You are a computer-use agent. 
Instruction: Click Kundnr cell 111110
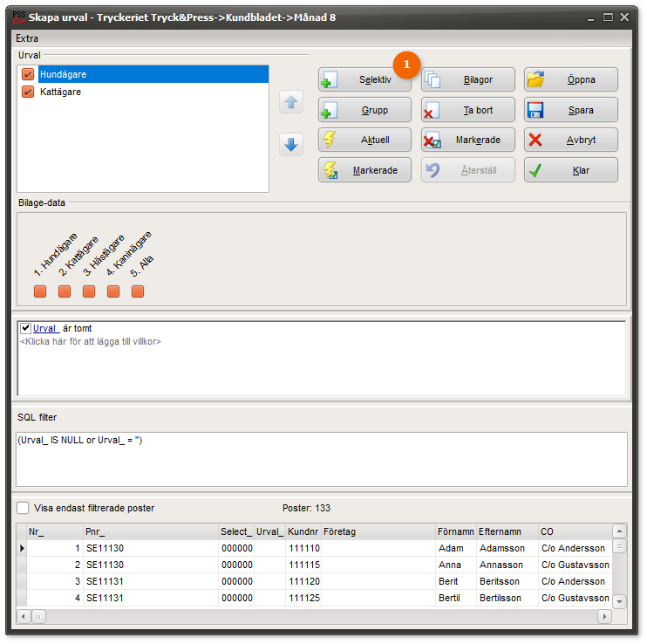(x=303, y=548)
